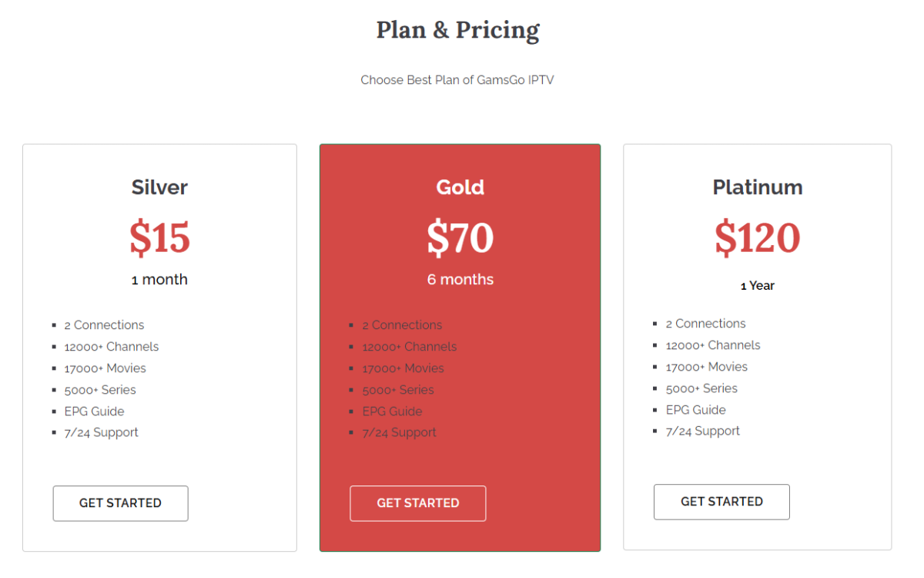Screen dimensions: 924x578
Task: Click '7/24 Support' in the Gold plan
Action: [399, 432]
